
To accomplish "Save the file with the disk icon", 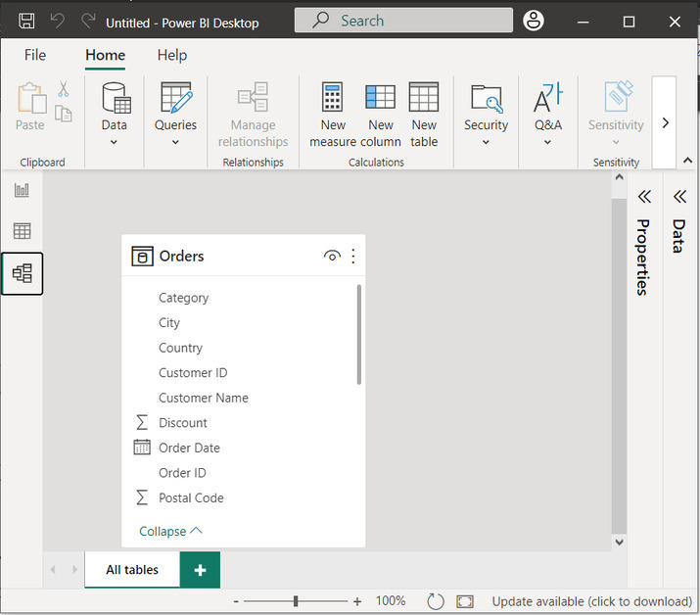I will pyautogui.click(x=26, y=22).
